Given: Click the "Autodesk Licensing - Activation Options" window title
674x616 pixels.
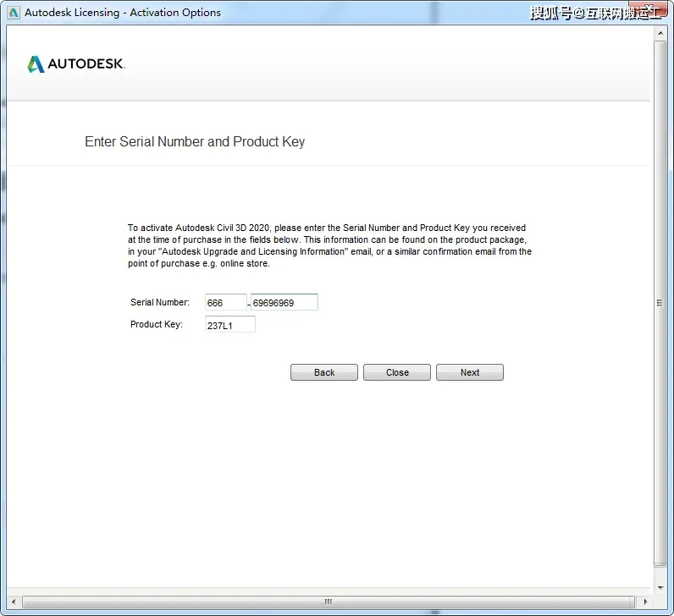Looking at the screenshot, I should coord(123,13).
